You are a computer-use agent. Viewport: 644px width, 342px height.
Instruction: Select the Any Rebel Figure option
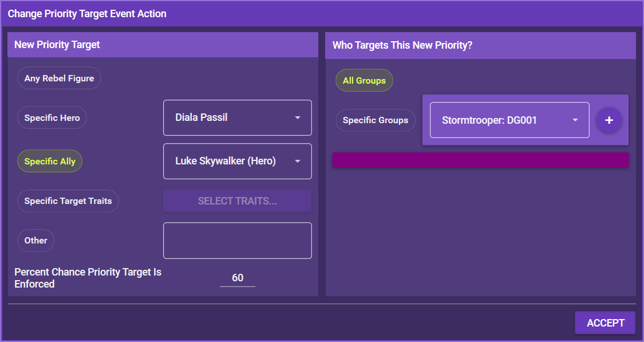59,78
